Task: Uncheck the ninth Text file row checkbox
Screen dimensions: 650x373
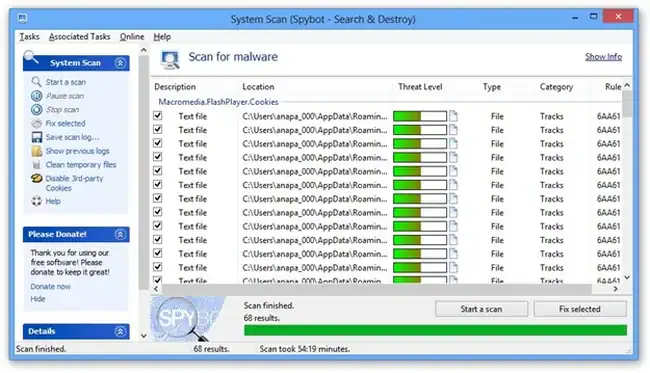Action: click(158, 225)
